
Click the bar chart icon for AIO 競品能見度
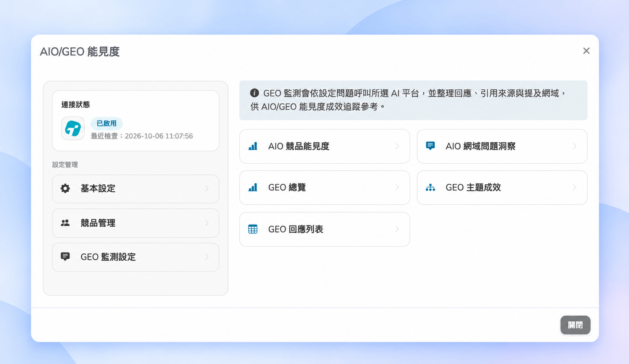pyautogui.click(x=253, y=146)
